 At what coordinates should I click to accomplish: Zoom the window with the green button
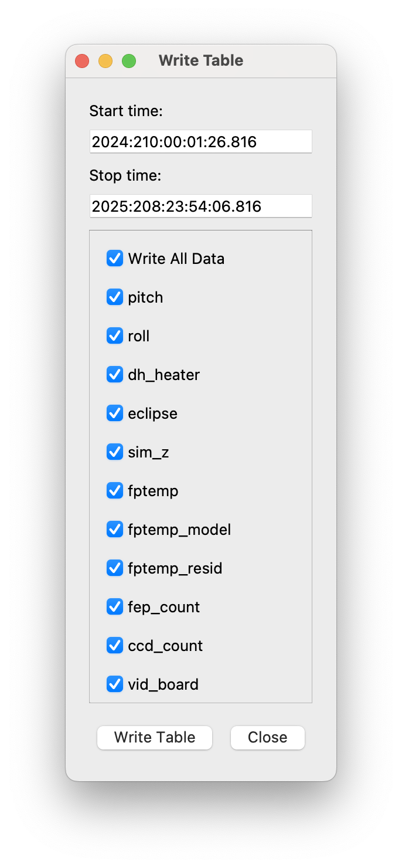point(129,61)
